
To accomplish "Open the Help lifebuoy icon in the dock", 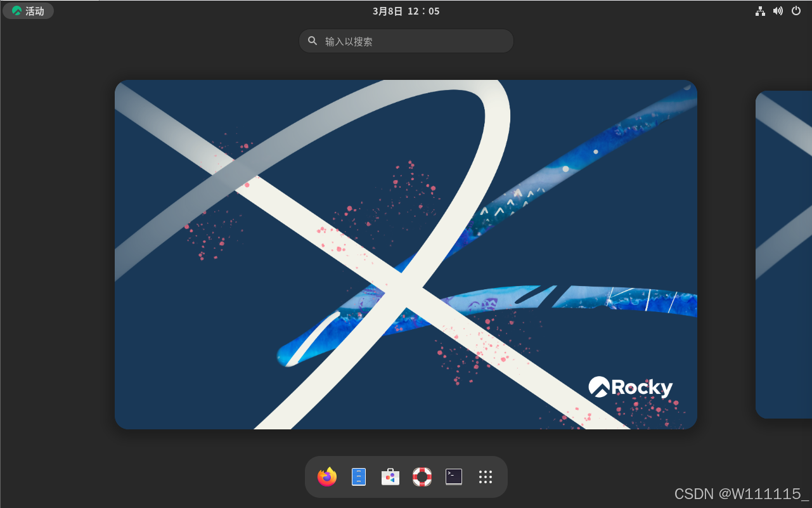I will [422, 477].
